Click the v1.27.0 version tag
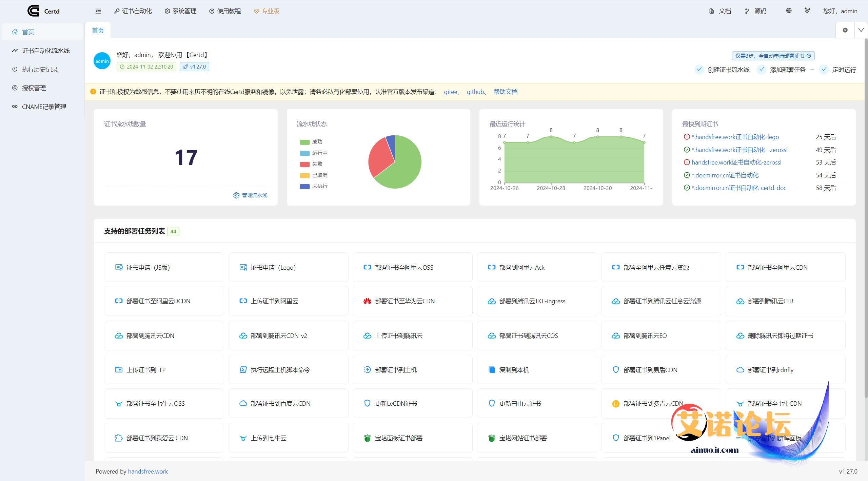Screen dimensions: 868x481 194,67
